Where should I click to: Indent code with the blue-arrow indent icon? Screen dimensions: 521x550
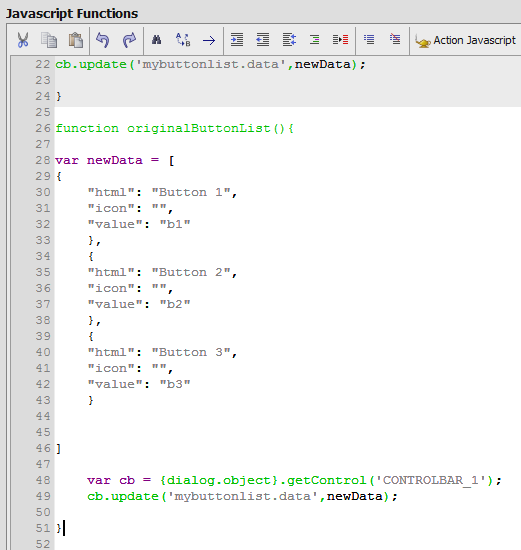[x=237, y=40]
